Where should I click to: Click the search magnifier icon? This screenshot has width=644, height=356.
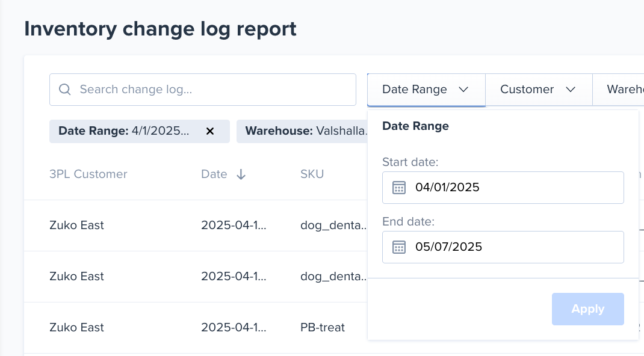[64, 90]
